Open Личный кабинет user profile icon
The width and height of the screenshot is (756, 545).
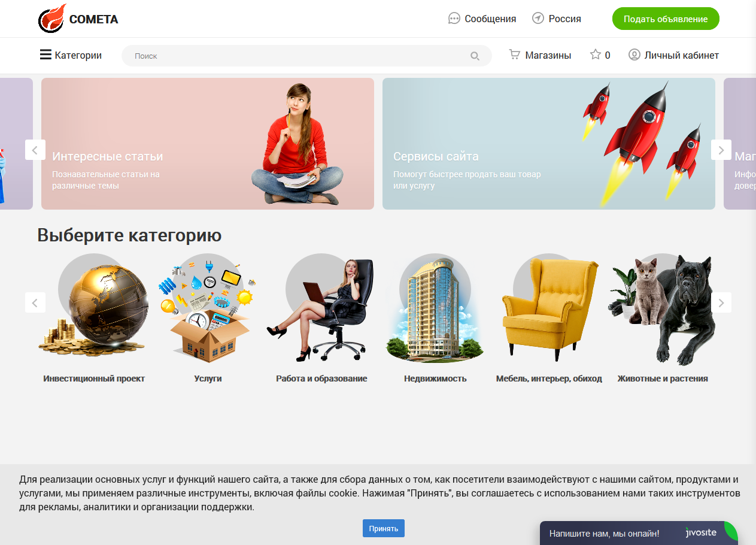coord(634,54)
